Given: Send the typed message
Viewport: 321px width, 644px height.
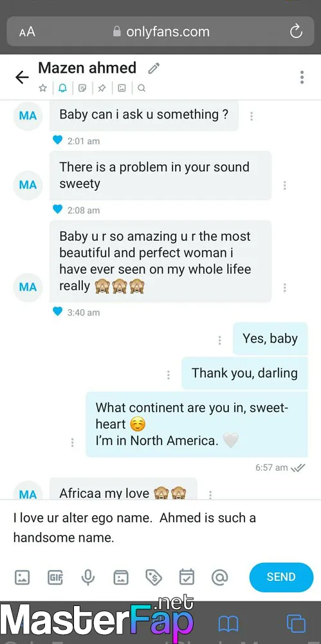Looking at the screenshot, I should 281,577.
